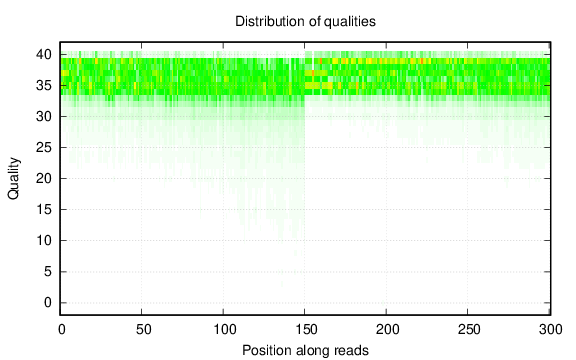Click the 5 tick label on the quality axis
Image resolution: width=576 pixels, height=360 pixels.
coord(48,271)
